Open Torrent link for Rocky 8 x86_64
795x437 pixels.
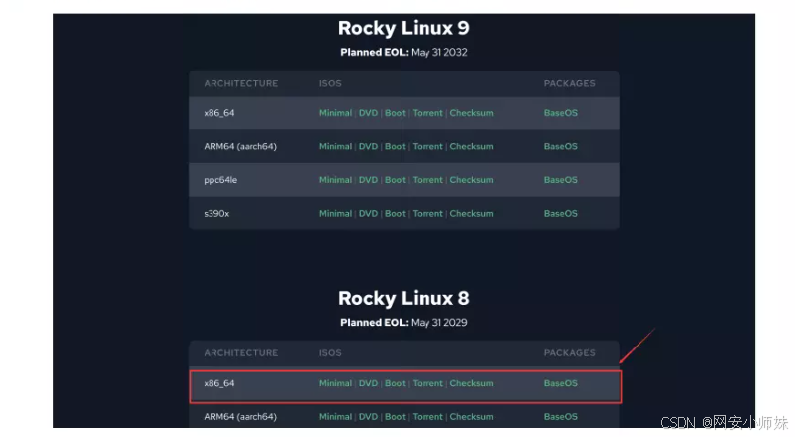coord(427,383)
